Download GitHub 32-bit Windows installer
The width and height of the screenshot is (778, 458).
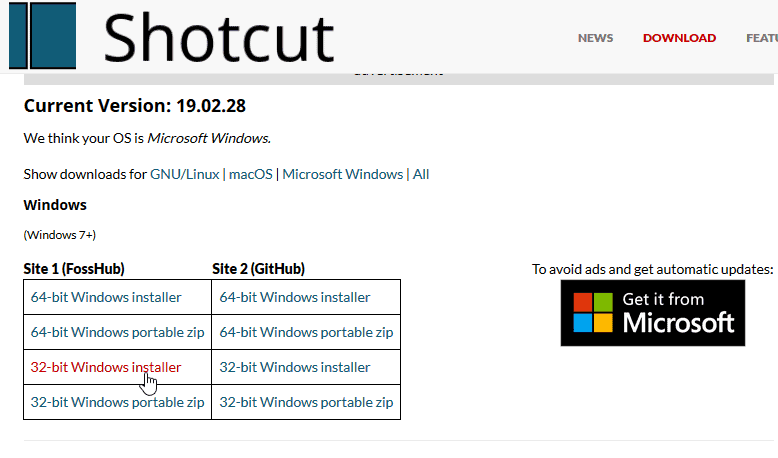[295, 367]
